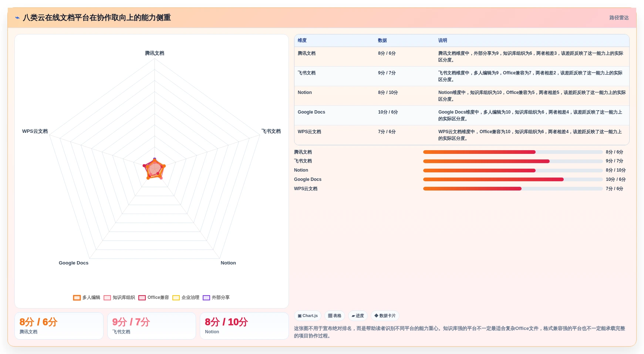Click the radar chart data polygon
Viewport: 644px width, 354px height.
coord(154,169)
